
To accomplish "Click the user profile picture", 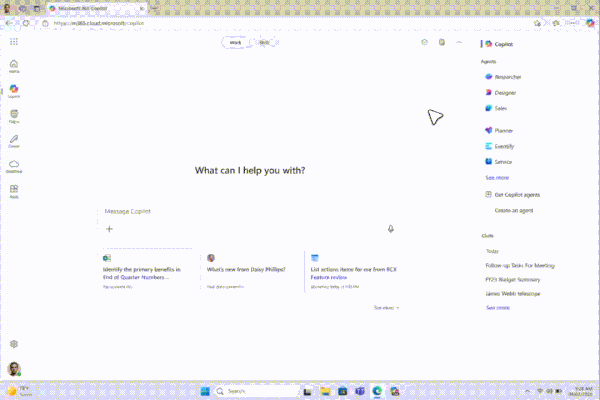I will point(14,369).
